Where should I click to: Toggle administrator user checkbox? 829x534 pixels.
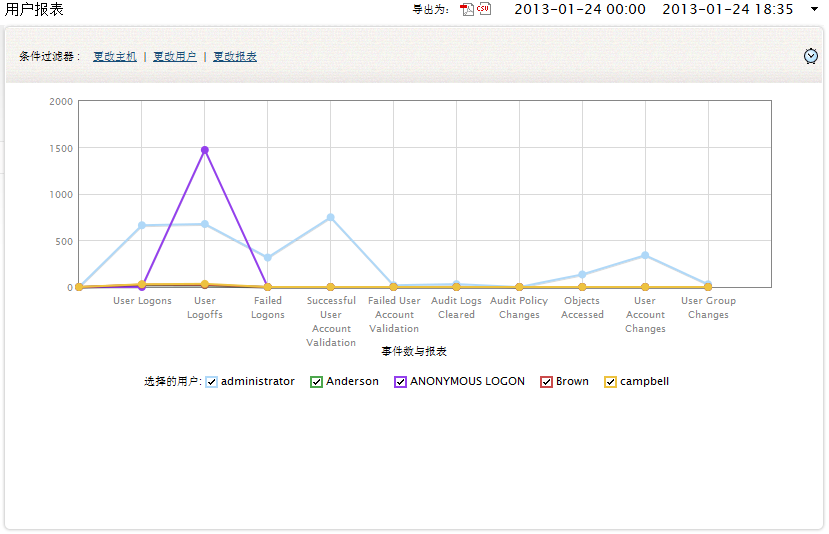[x=211, y=382]
